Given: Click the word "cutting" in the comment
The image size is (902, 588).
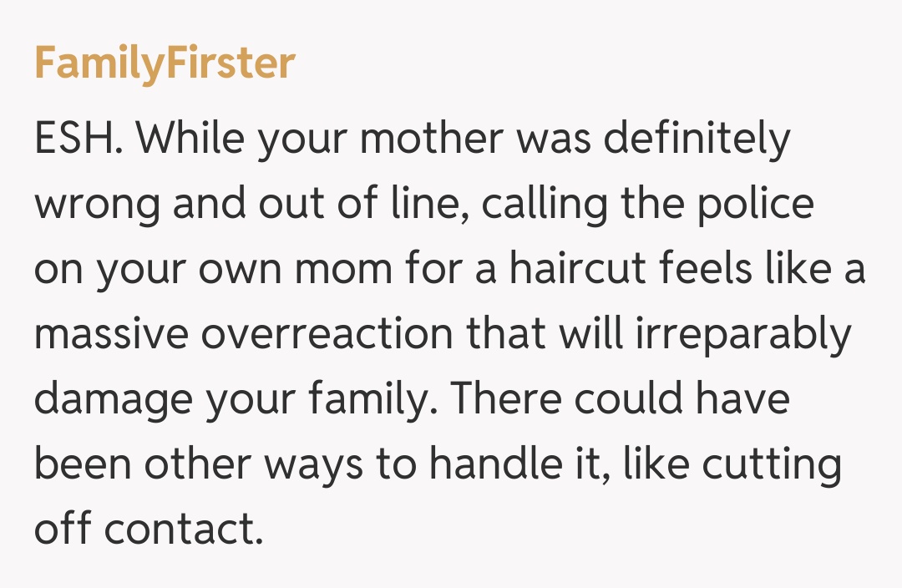Looking at the screenshot, I should click(x=769, y=465).
